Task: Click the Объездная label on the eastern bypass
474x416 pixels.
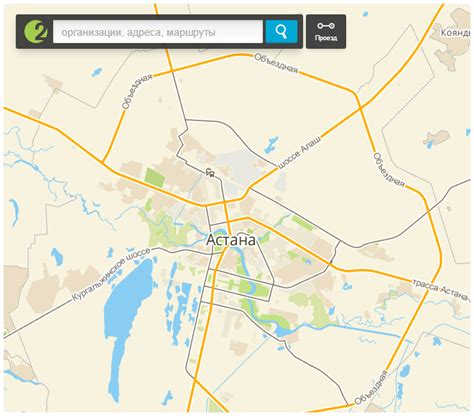Action: tap(389, 170)
